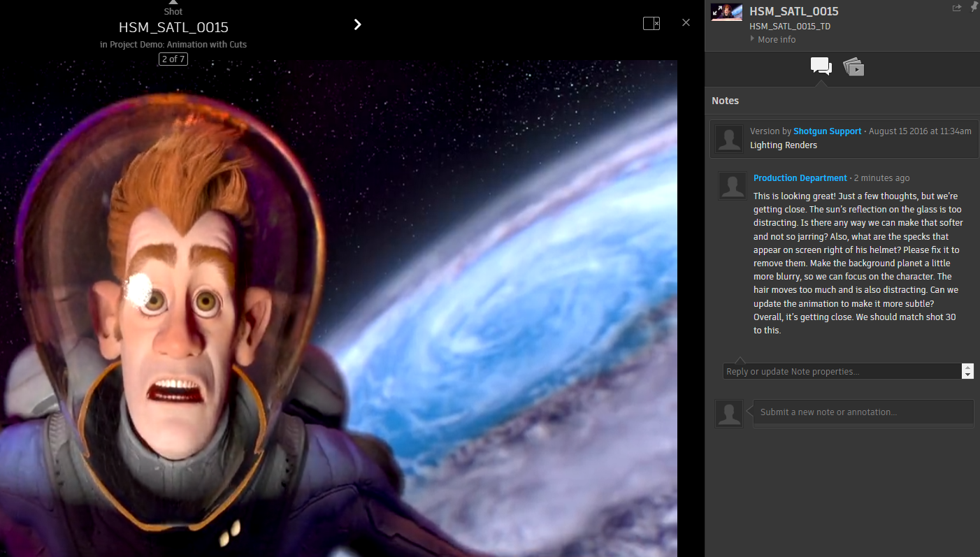Screen dimensions: 980x557
Task: Switch to the Notes speech-bubble tab
Action: [x=821, y=66]
